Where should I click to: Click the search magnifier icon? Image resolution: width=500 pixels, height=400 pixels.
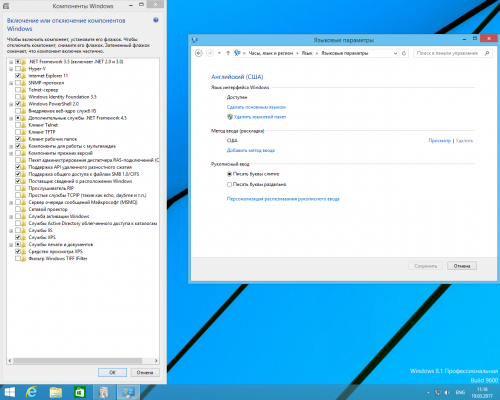pyautogui.click(x=487, y=53)
